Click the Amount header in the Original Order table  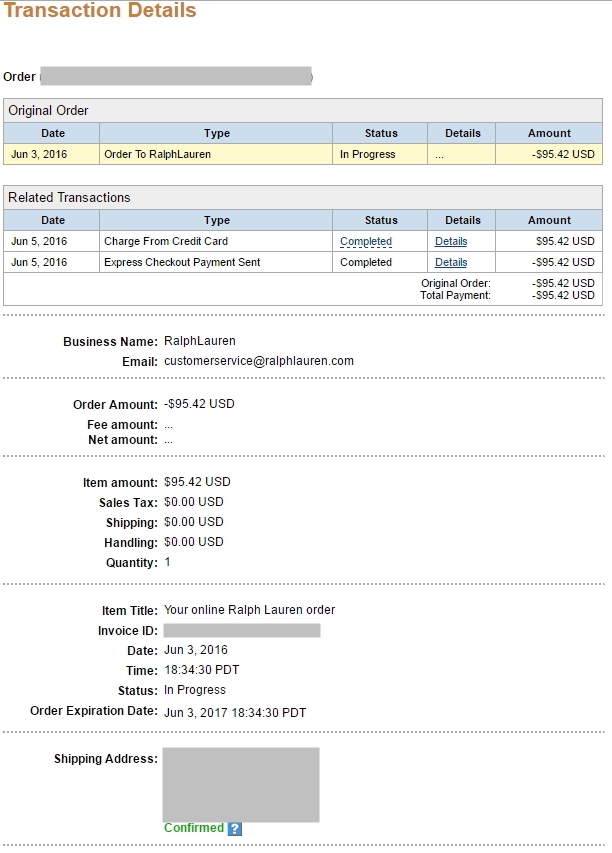click(x=549, y=133)
